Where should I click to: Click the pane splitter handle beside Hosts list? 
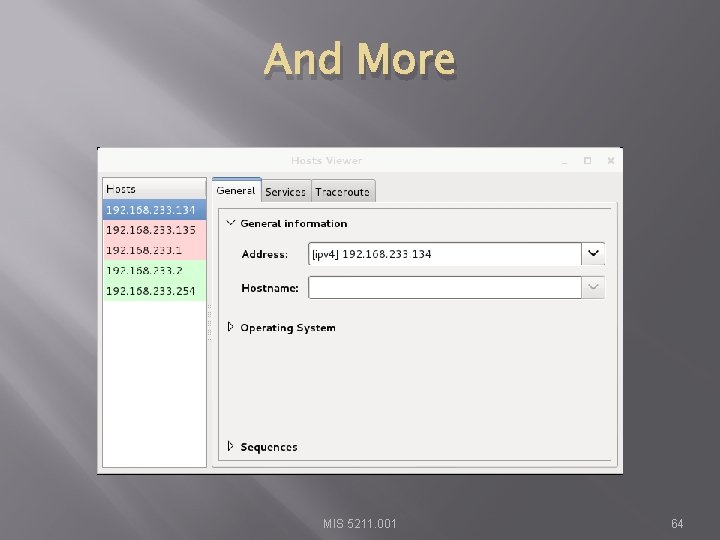coord(209,322)
